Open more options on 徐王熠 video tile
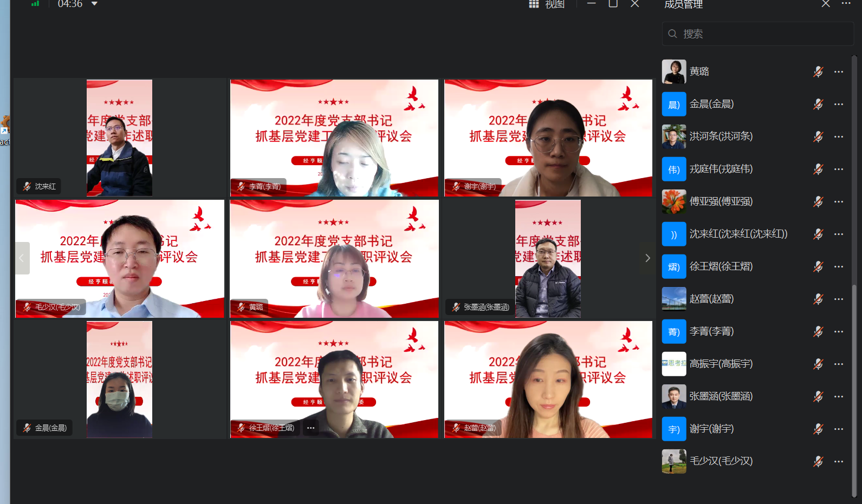 pos(310,428)
